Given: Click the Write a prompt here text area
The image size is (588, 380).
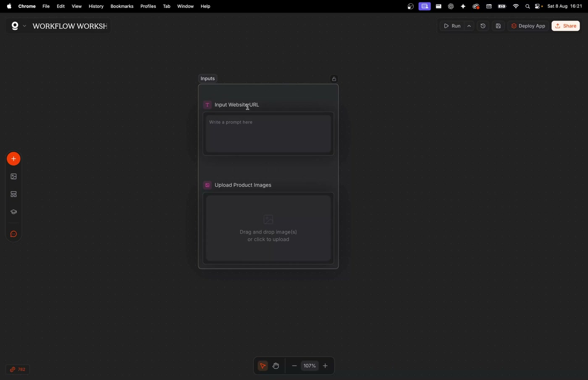Looking at the screenshot, I should (268, 134).
